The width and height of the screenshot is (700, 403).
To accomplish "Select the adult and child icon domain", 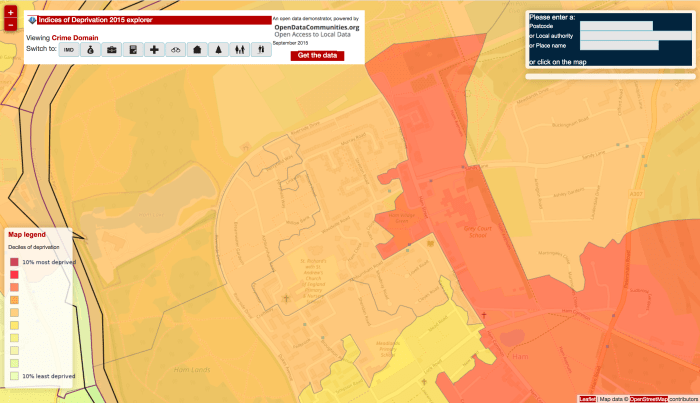I will 239,49.
